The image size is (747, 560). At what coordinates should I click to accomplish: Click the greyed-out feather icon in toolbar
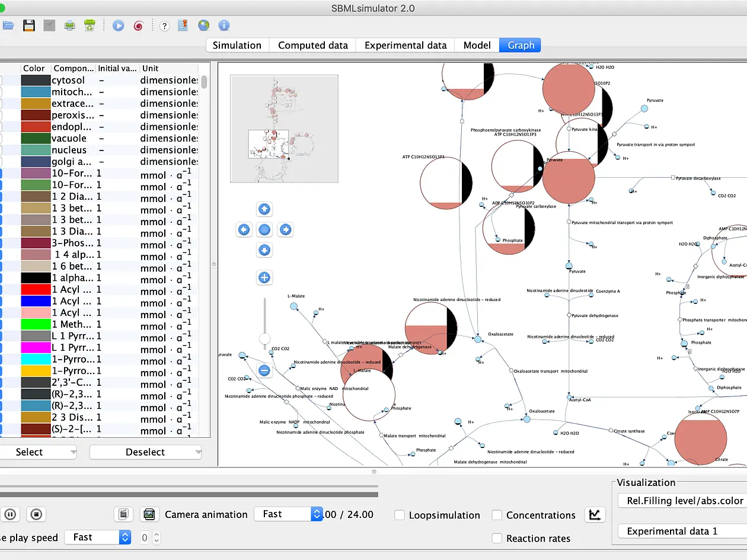pos(49,25)
